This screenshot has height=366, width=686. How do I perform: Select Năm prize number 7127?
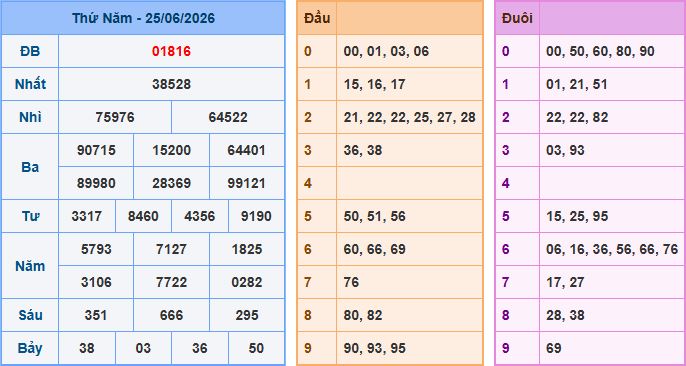[x=171, y=249]
